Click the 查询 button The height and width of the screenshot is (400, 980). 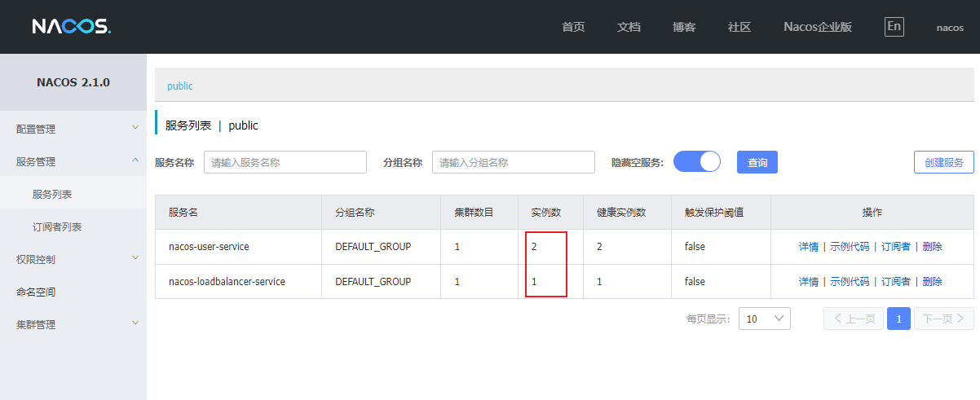(757, 162)
